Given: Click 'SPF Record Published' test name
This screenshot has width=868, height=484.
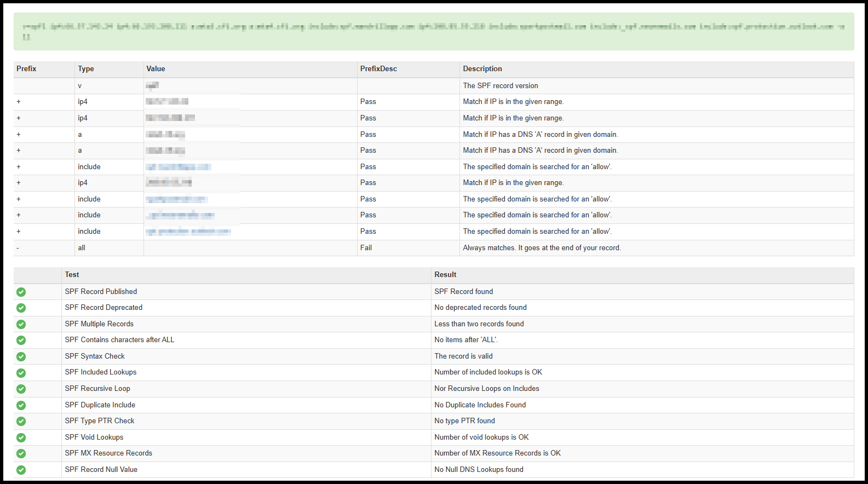Looking at the screenshot, I should [101, 291].
